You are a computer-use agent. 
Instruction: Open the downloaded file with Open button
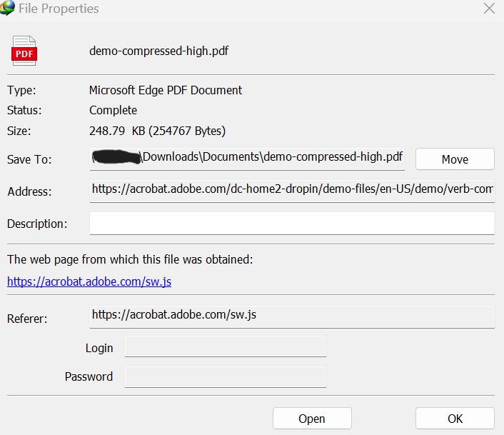[x=312, y=419]
